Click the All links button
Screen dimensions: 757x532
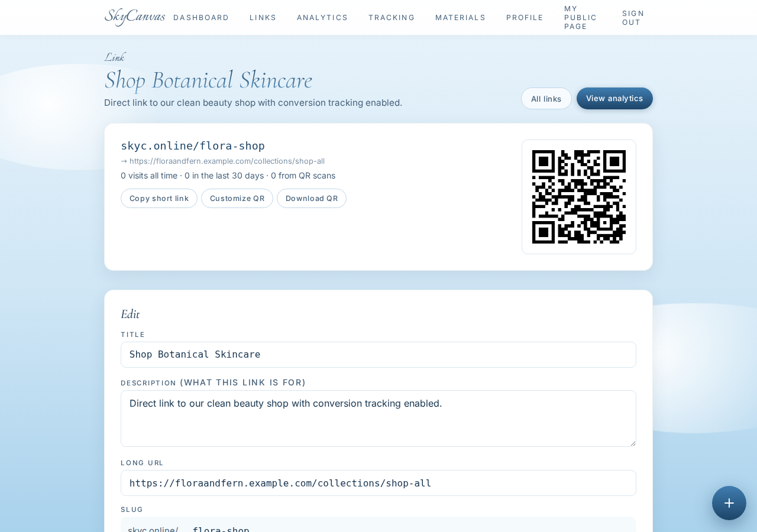(546, 99)
